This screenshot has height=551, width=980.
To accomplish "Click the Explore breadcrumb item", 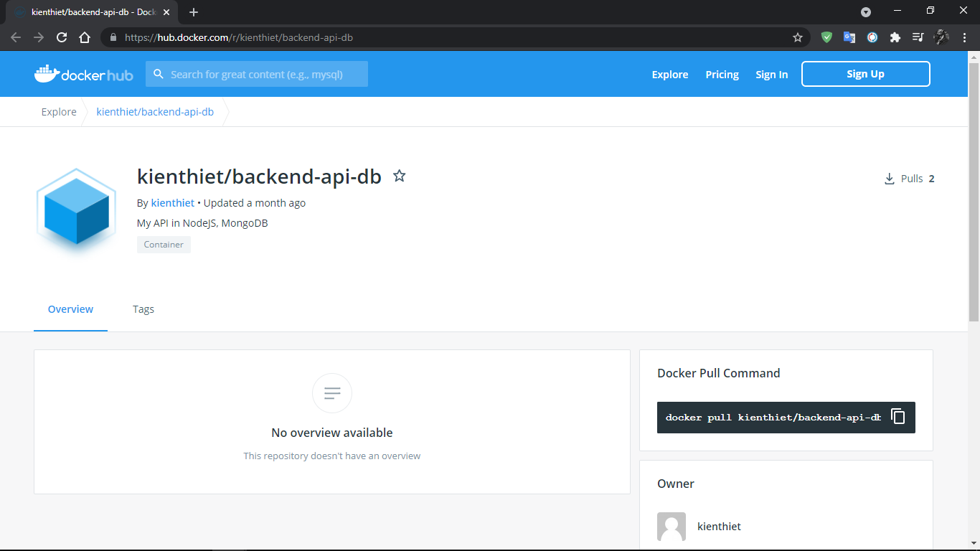I will click(59, 112).
